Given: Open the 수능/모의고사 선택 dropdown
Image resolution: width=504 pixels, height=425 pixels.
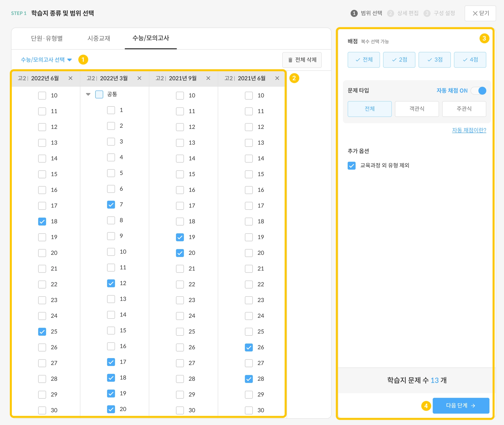Looking at the screenshot, I should click(46, 60).
